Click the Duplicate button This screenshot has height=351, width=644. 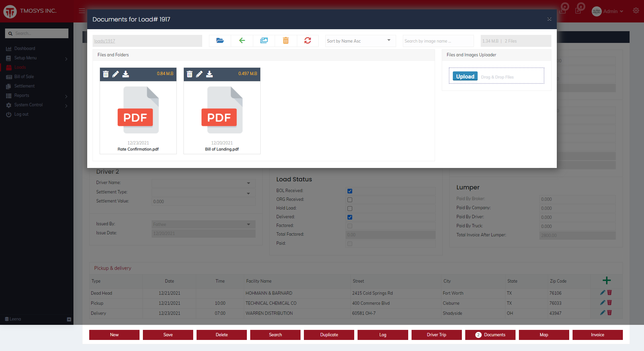(329, 335)
